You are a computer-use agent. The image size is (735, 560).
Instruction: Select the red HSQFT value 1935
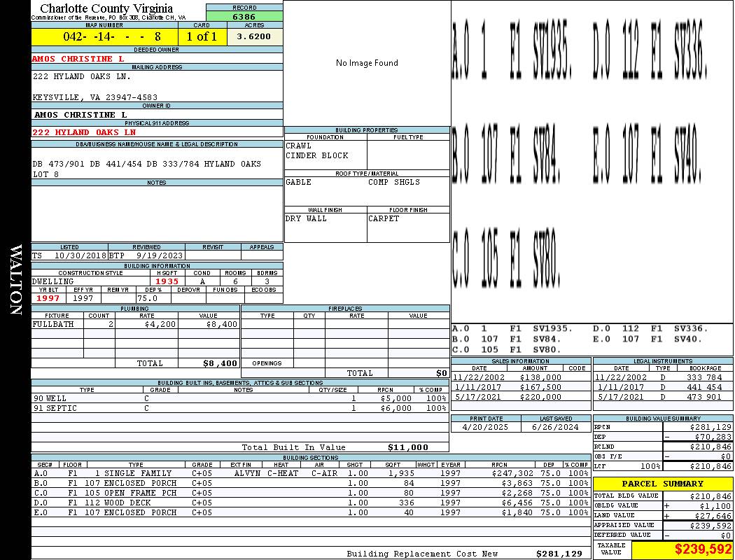point(167,281)
